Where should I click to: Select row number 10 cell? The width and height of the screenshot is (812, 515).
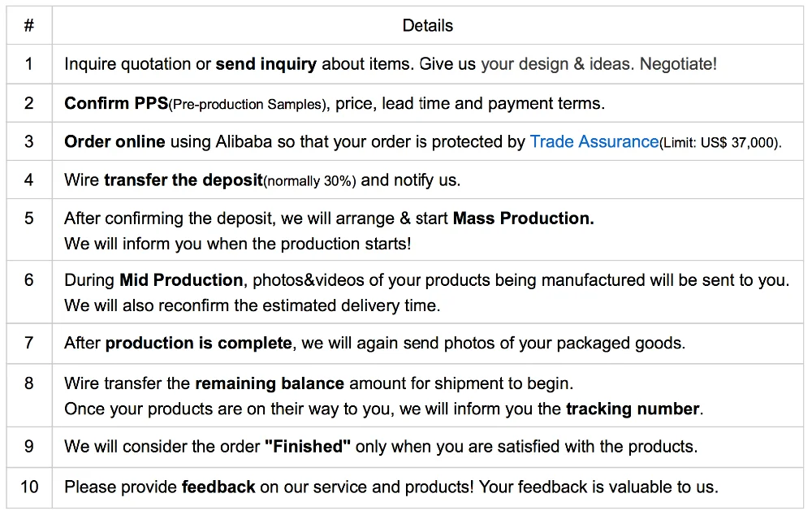point(29,487)
